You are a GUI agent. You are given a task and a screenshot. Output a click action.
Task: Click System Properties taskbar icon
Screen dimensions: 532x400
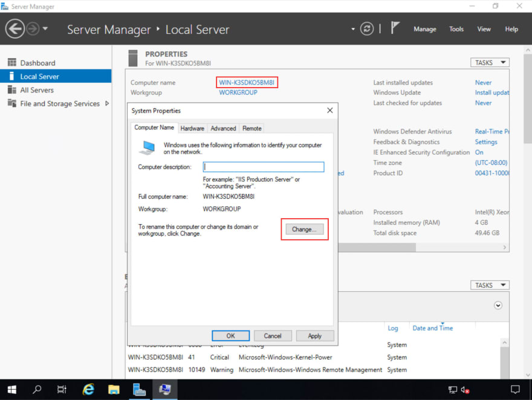click(x=165, y=390)
